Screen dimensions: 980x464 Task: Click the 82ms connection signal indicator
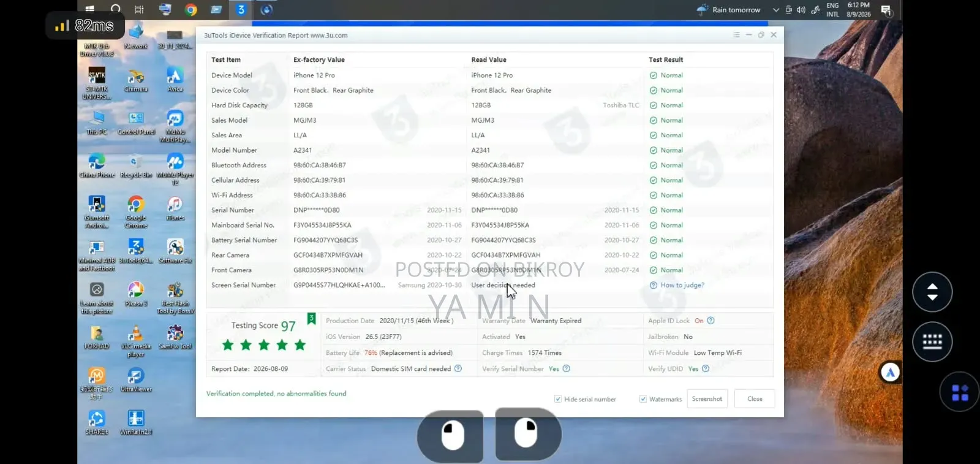pyautogui.click(x=85, y=26)
